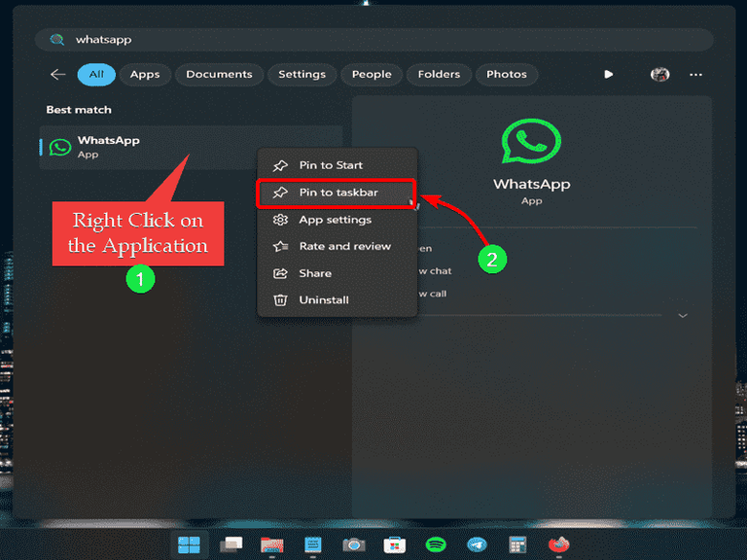Show more filters with play arrow
The width and height of the screenshot is (747, 560).
608,74
